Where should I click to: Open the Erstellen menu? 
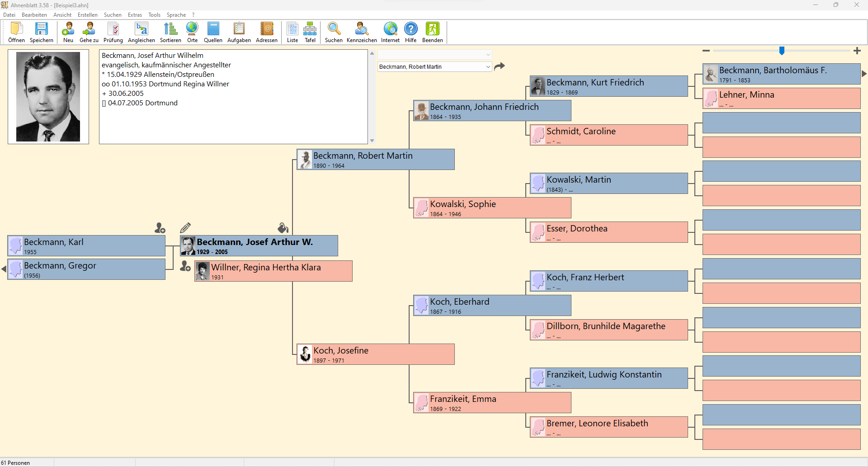pos(87,15)
